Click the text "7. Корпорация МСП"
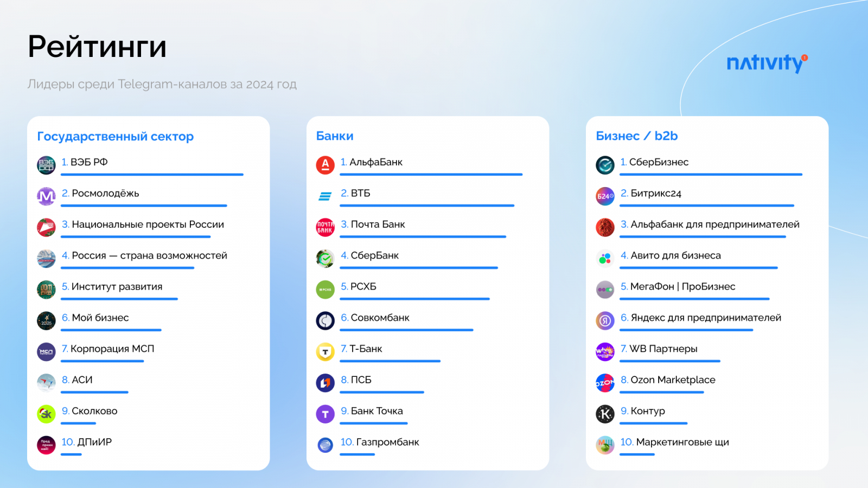 coord(108,349)
